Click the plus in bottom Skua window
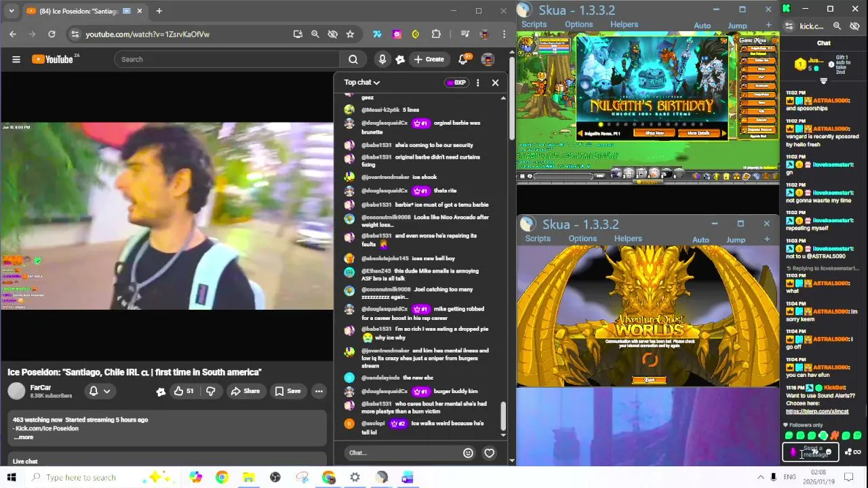 (x=767, y=239)
